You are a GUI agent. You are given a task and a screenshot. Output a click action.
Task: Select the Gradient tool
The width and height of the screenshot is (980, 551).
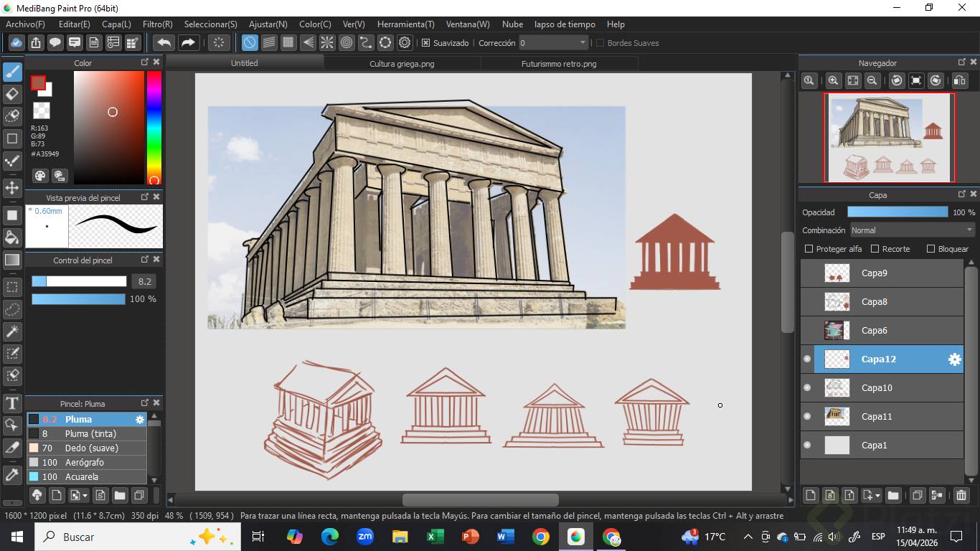point(12,260)
